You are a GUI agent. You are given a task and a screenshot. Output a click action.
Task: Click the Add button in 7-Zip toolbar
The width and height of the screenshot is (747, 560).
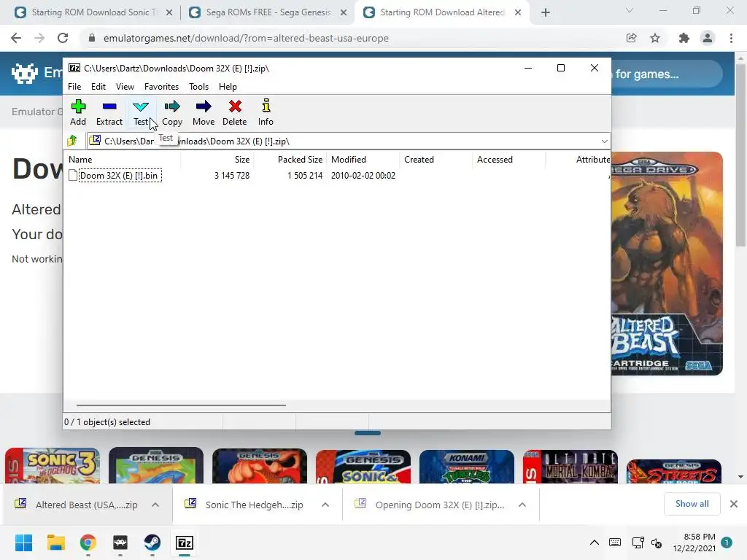[78, 113]
